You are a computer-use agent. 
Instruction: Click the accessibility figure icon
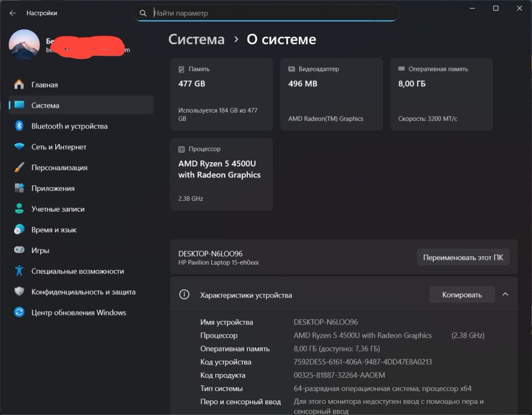19,271
